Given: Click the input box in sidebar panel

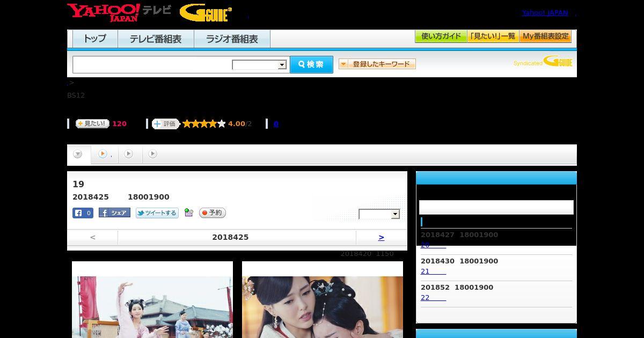Looking at the screenshot, I should pos(496,208).
